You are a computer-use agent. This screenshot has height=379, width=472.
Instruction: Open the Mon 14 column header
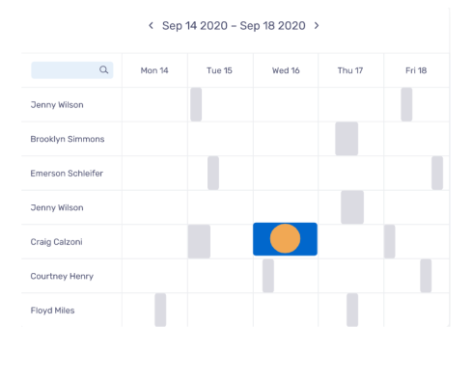click(x=154, y=71)
